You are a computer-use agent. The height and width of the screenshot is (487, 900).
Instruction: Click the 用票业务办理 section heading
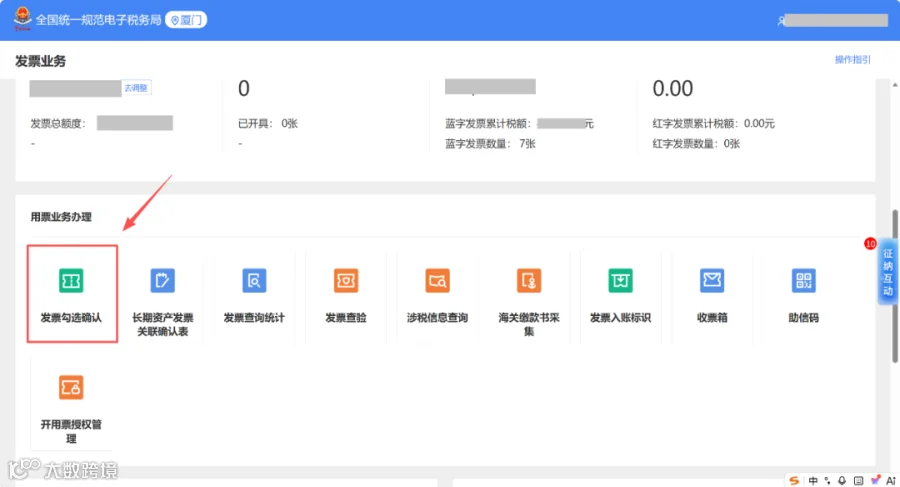(61, 217)
